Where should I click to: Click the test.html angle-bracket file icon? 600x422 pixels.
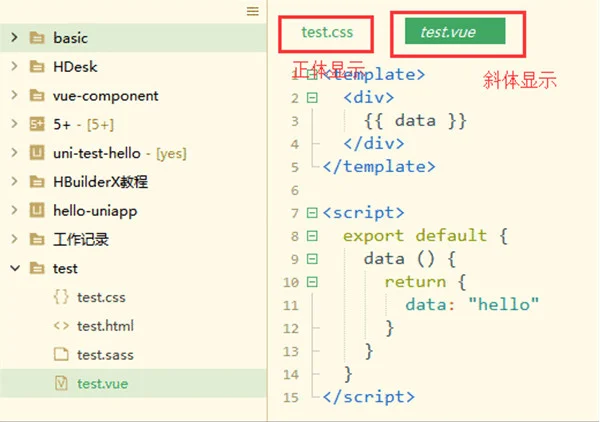click(61, 326)
